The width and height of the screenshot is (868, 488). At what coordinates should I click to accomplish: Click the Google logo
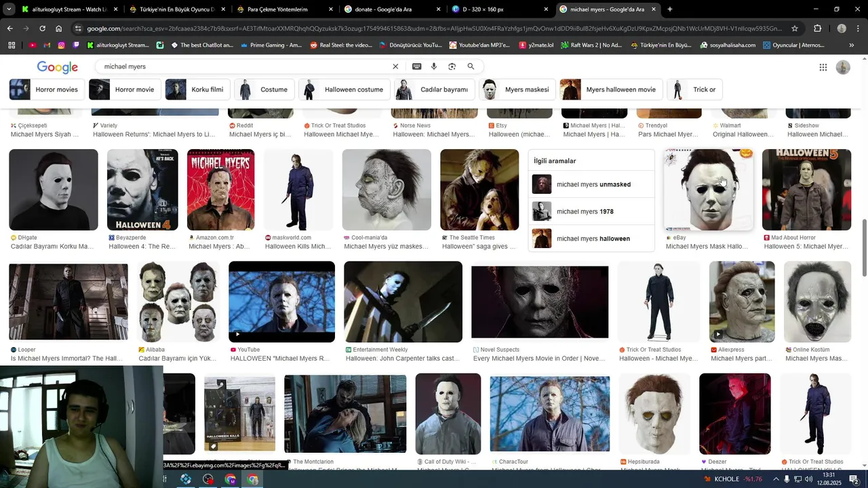[58, 67]
